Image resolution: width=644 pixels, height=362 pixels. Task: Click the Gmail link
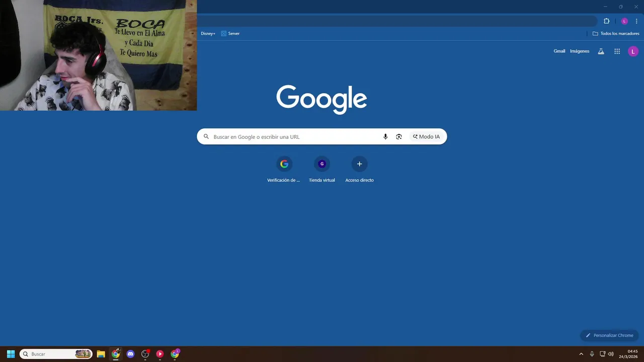tap(559, 51)
